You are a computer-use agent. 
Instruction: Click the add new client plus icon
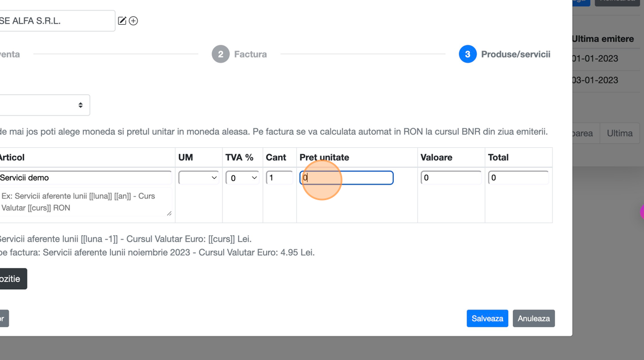pyautogui.click(x=133, y=21)
